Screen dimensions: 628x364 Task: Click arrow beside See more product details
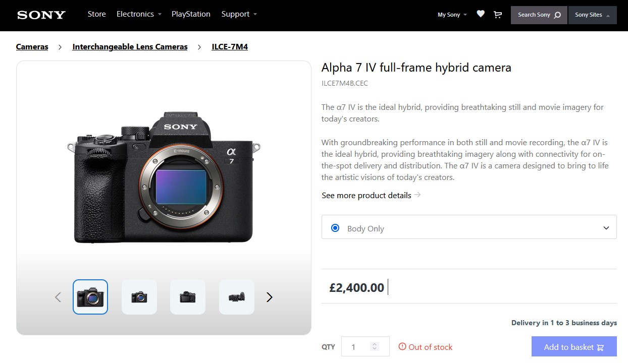417,195
